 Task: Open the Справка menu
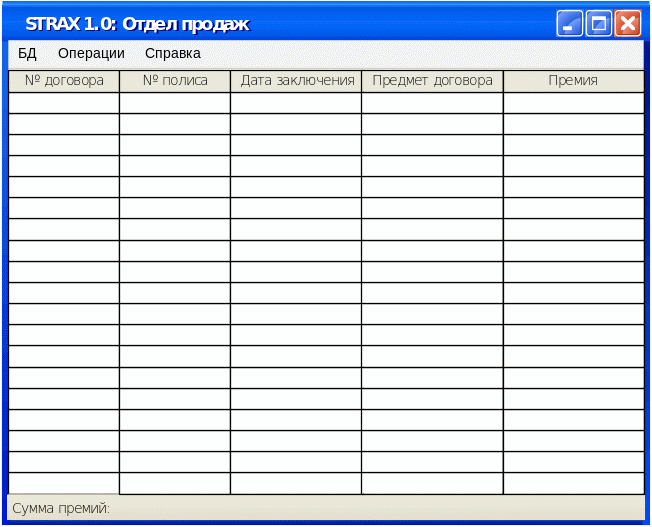pos(173,53)
